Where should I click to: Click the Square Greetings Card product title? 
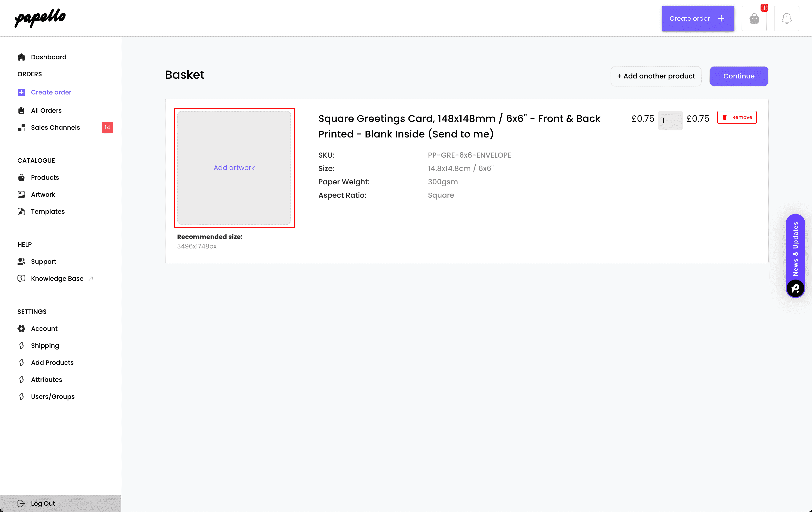(459, 126)
